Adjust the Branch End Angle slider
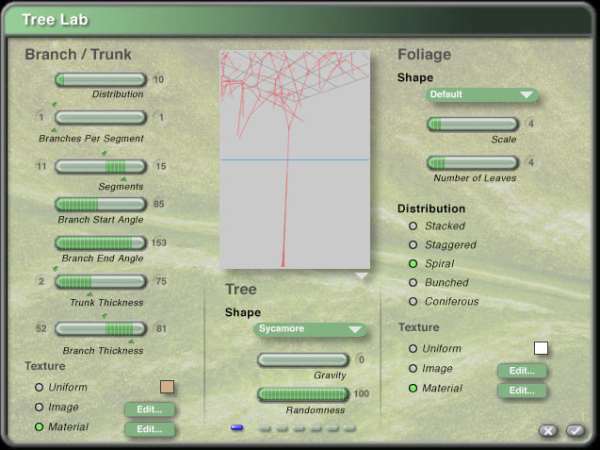Viewport: 600px width, 450px height. 101,243
